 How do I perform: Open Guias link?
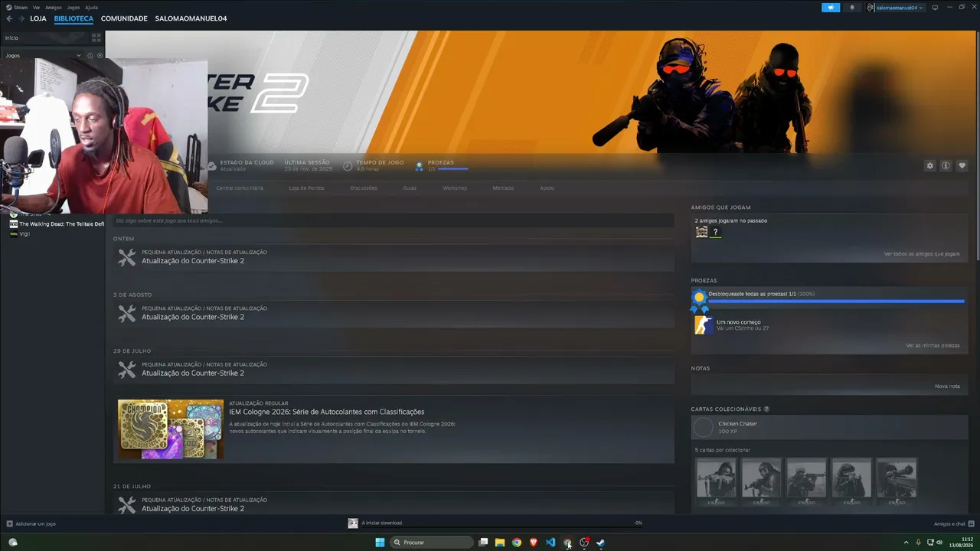coord(410,187)
